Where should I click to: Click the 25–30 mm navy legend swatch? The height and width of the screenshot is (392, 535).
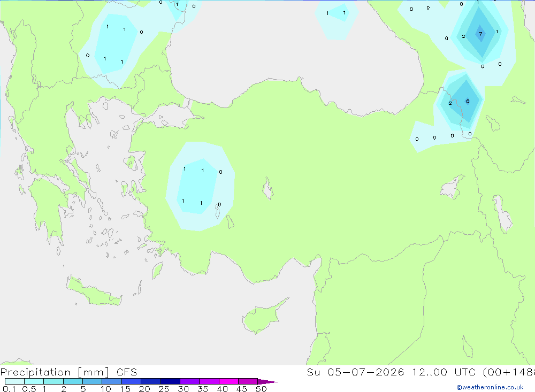[x=170, y=381]
